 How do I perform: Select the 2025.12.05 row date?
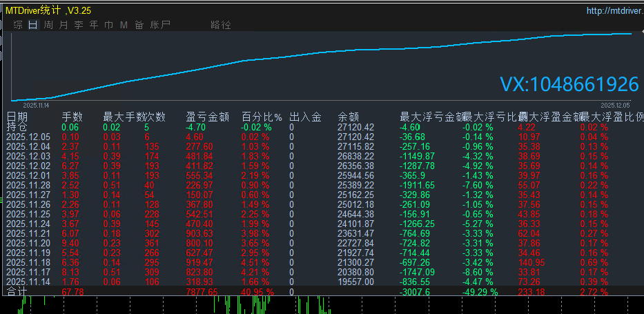28,137
